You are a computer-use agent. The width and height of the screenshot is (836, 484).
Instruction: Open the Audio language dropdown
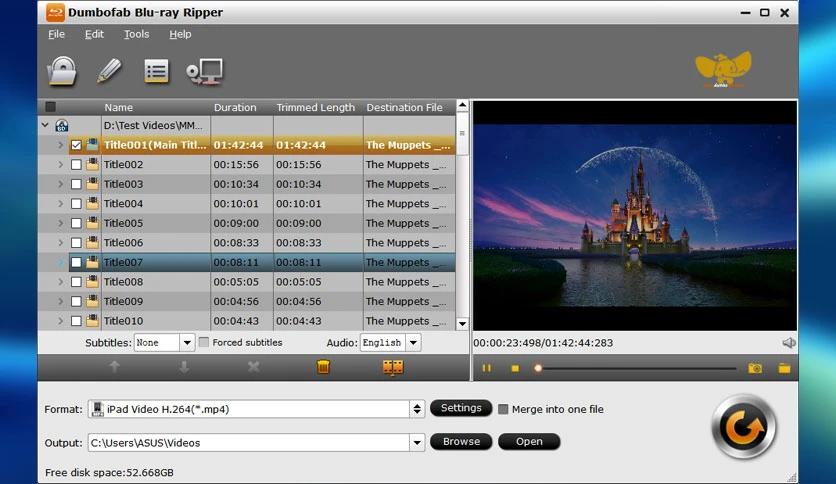pos(413,342)
